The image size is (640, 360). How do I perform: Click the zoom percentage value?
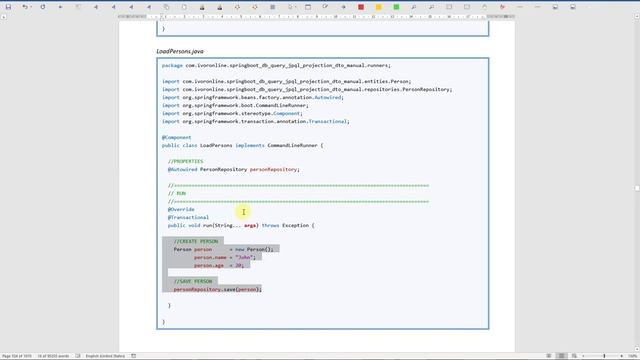[x=633, y=356]
